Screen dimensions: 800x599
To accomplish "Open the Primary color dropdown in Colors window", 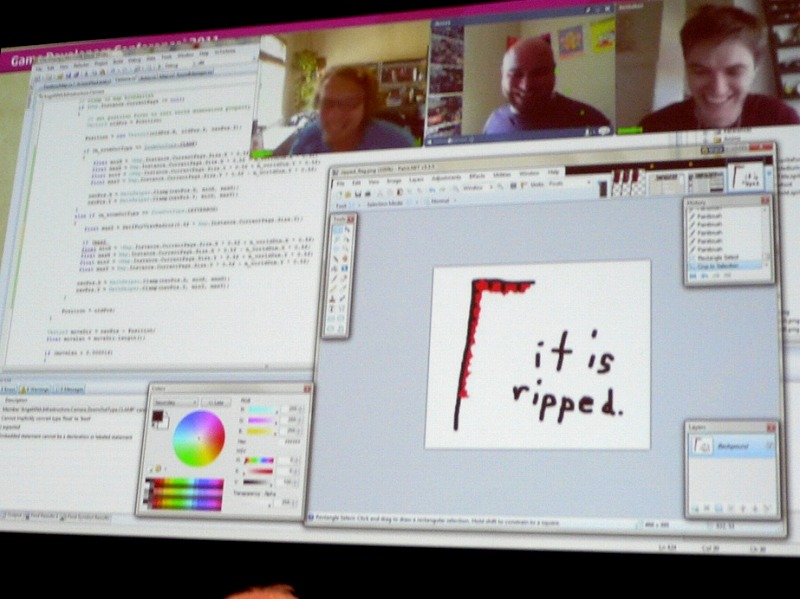I will [175, 403].
